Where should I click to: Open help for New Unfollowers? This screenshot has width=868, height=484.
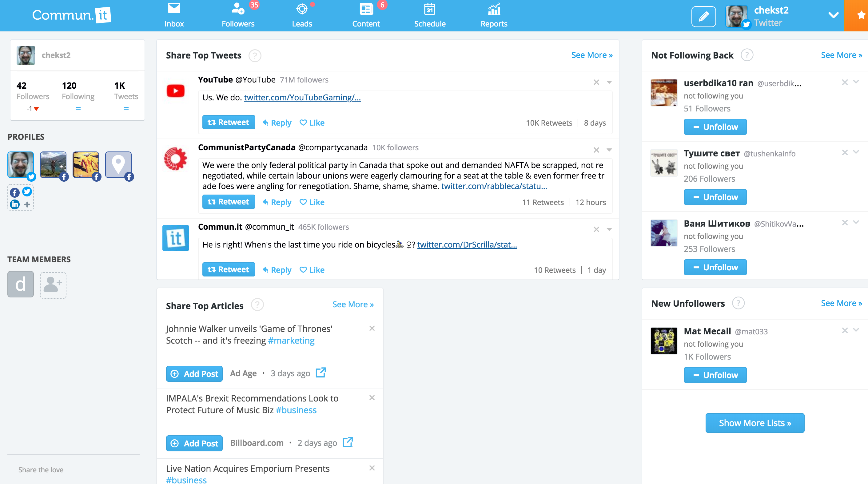[738, 303]
